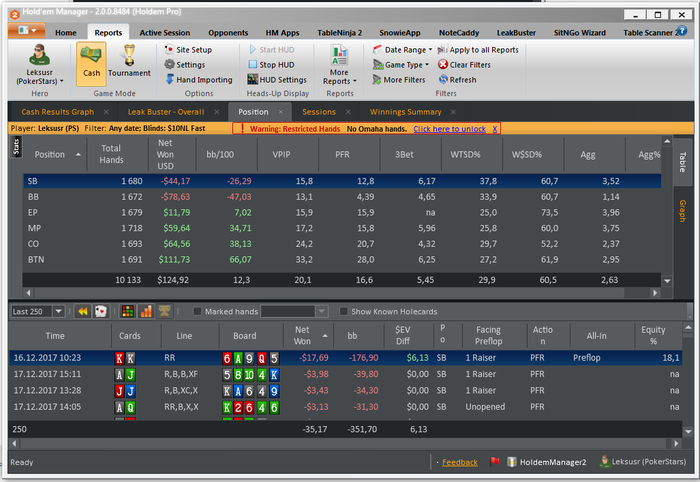The height and width of the screenshot is (482, 700).
Task: Select the CO position row
Action: point(342,244)
